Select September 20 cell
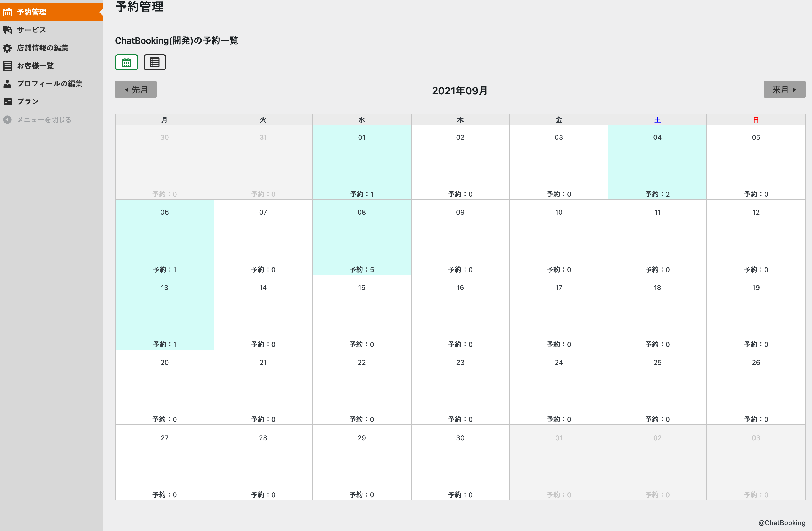812x531 pixels. click(x=164, y=387)
